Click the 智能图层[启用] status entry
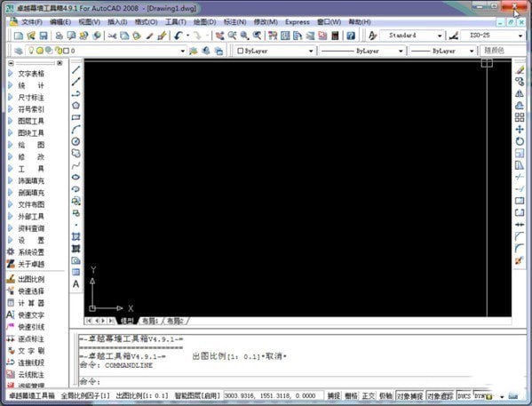 click(x=197, y=396)
